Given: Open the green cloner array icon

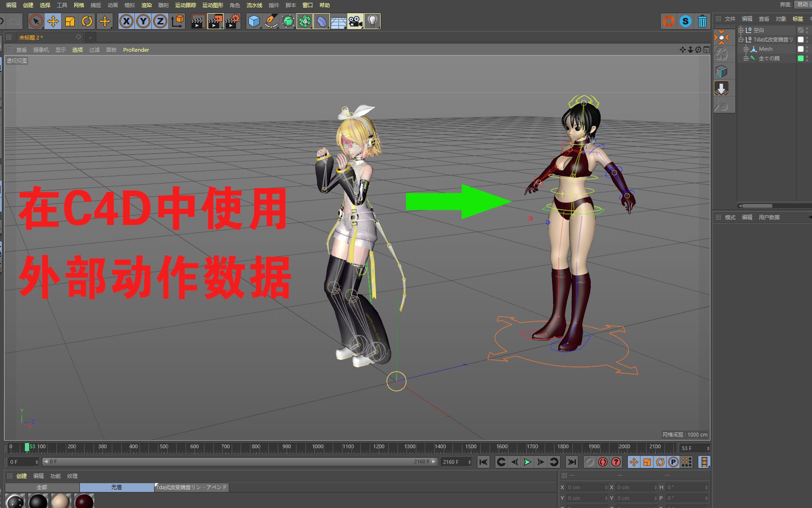Looking at the screenshot, I should pyautogui.click(x=305, y=21).
